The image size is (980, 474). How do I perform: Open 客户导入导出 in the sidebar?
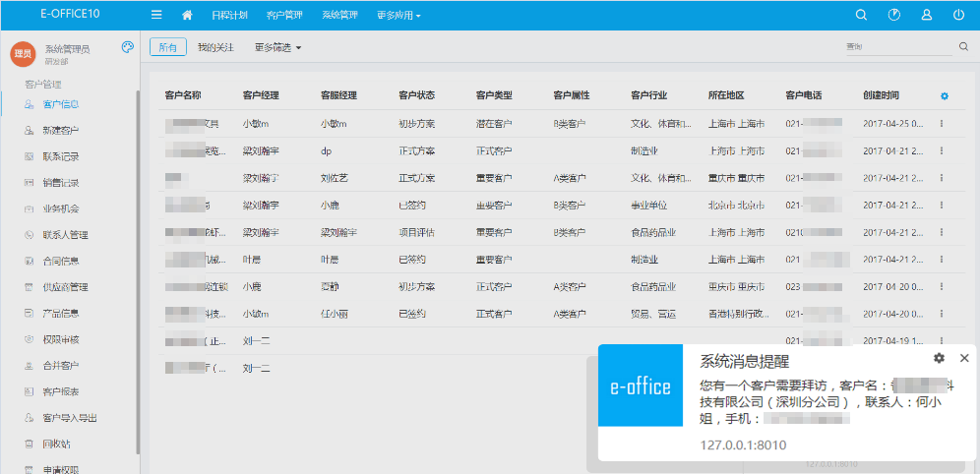click(68, 418)
